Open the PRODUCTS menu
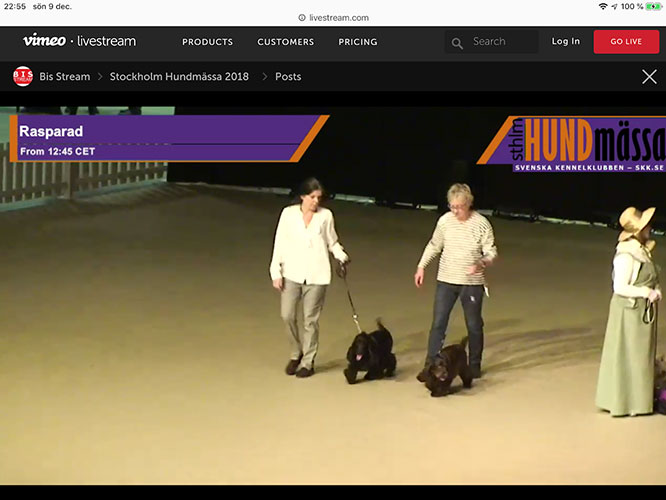Viewport: 666px width, 500px height. (x=207, y=42)
